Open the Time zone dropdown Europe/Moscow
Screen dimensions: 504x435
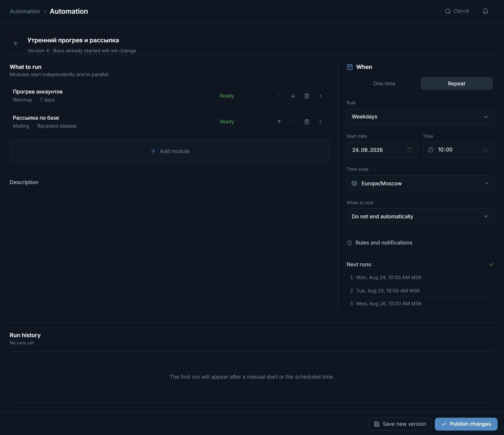point(420,183)
